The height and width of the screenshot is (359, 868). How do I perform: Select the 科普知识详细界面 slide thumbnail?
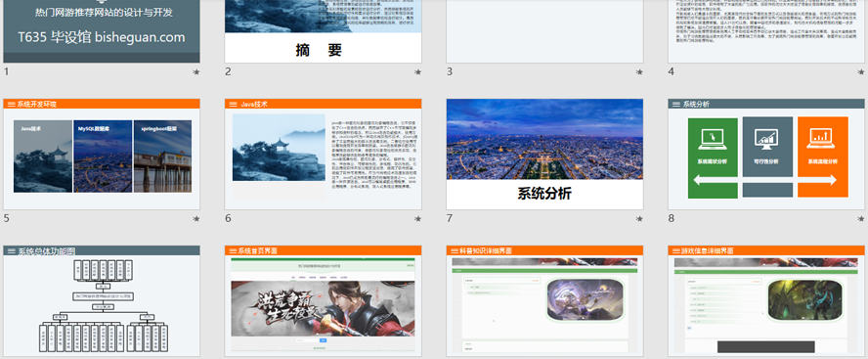[x=544, y=301]
